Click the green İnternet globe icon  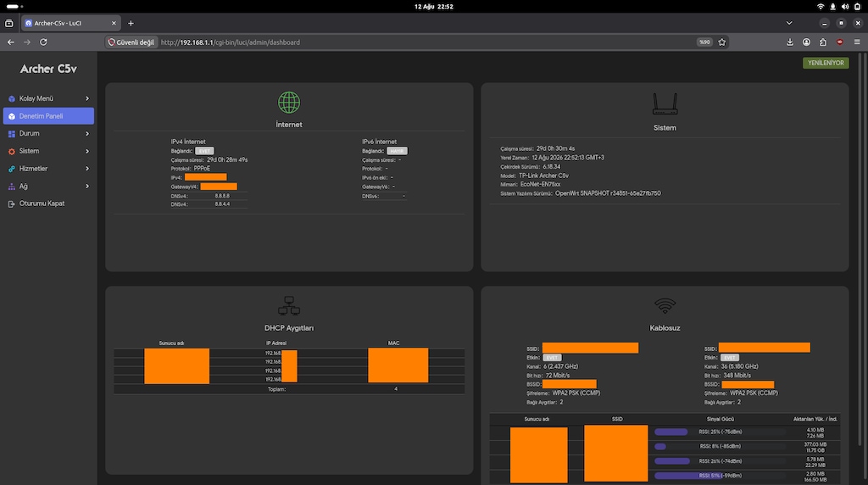289,103
